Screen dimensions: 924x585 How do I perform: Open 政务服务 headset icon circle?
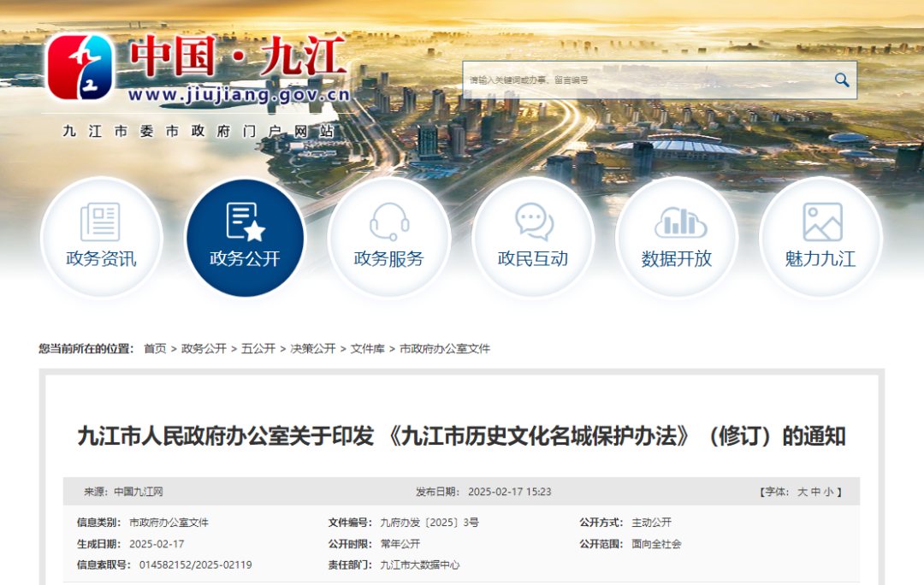[x=389, y=238]
